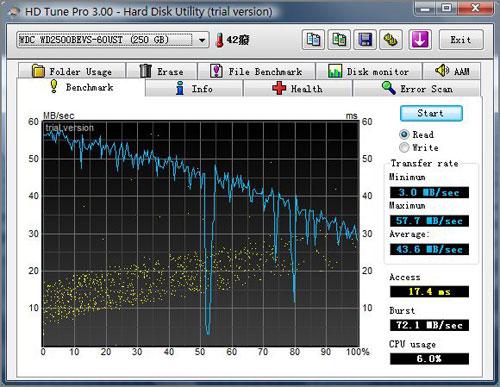
Task: Click the thermometer temperature icon
Action: tap(219, 40)
